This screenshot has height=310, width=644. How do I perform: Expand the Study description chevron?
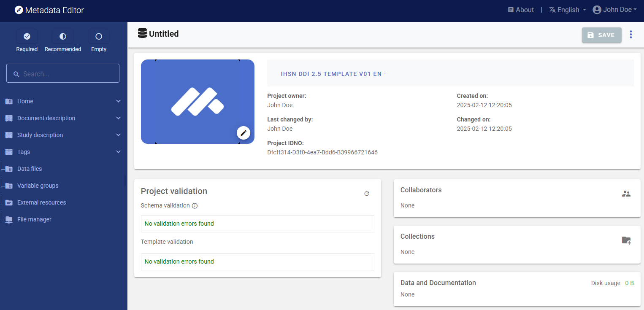pyautogui.click(x=119, y=135)
